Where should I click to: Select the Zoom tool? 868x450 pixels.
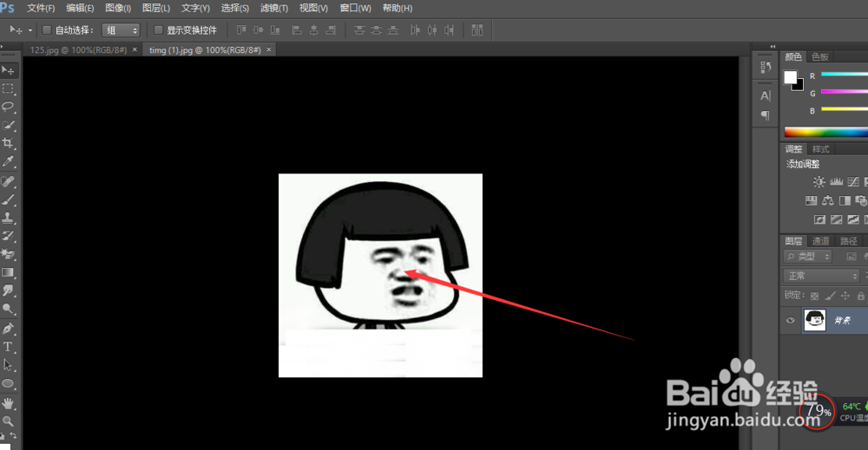8,421
